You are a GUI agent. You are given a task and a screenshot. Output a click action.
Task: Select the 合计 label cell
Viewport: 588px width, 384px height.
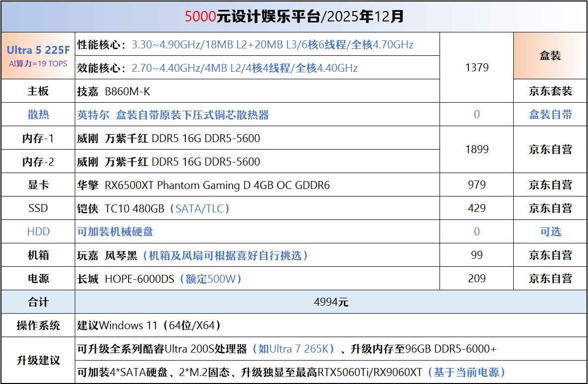[x=38, y=302]
